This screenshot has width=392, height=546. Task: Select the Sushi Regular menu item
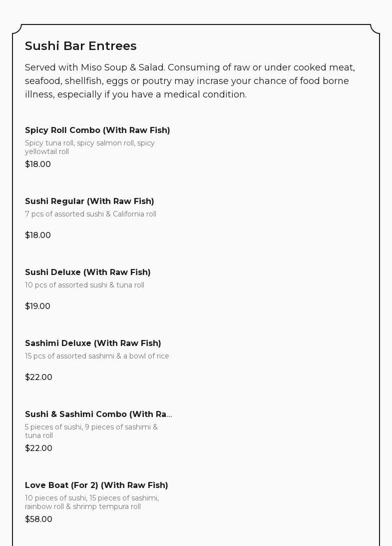[89, 201]
